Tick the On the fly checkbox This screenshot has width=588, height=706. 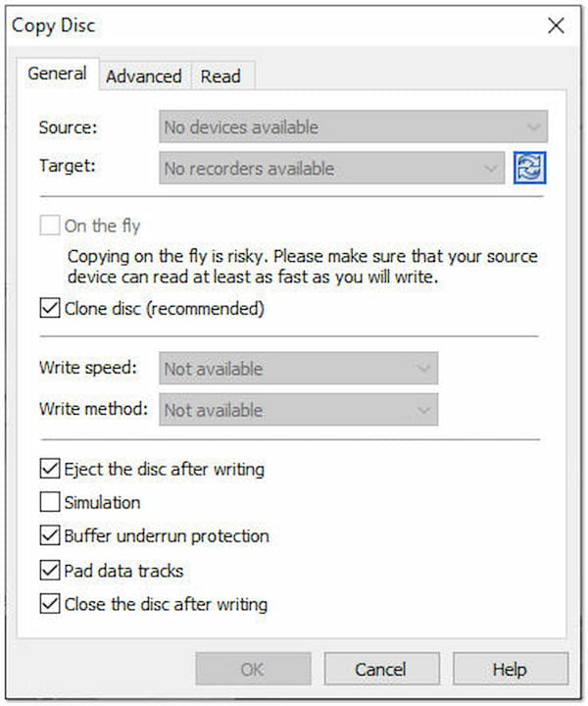(51, 227)
